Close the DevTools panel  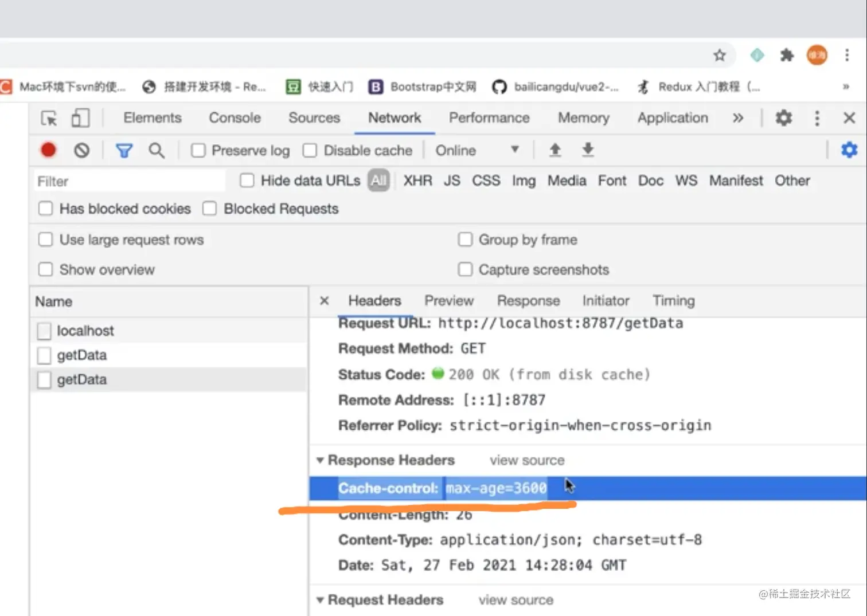point(849,118)
